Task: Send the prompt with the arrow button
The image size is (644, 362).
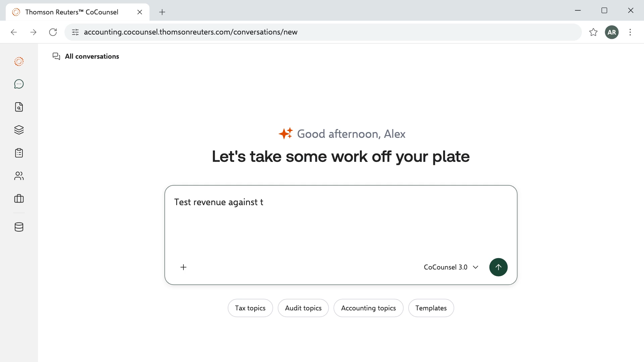Action: tap(498, 267)
